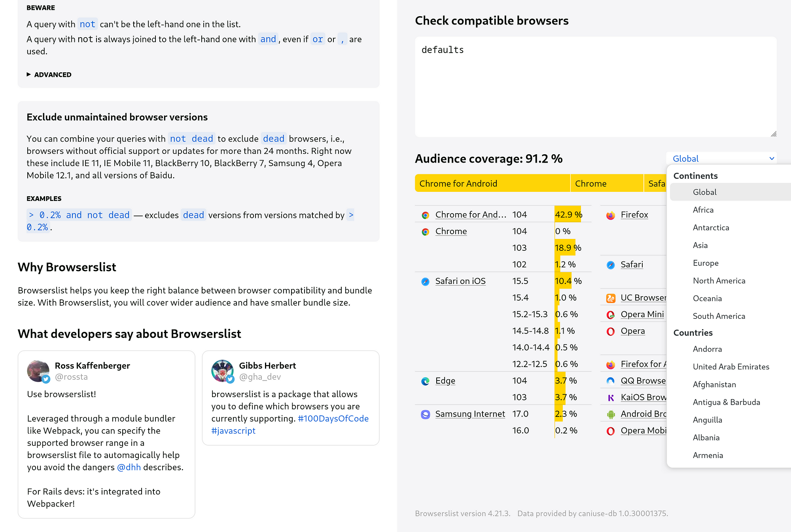
Task: Select Antarctica in region list
Action: coord(730,227)
